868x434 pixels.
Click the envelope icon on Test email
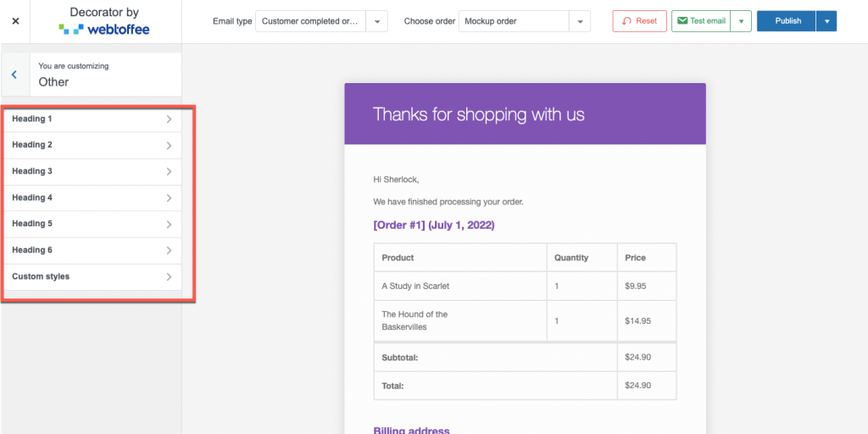point(682,21)
